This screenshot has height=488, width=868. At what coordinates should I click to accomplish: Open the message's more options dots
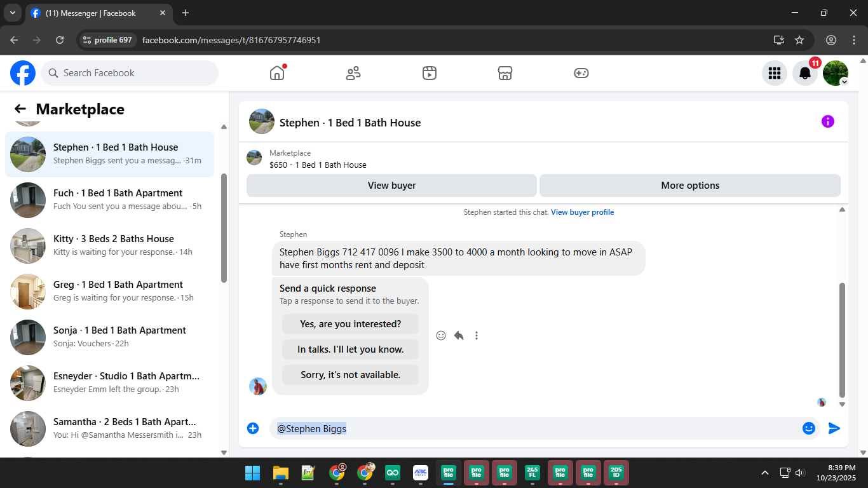click(x=477, y=335)
